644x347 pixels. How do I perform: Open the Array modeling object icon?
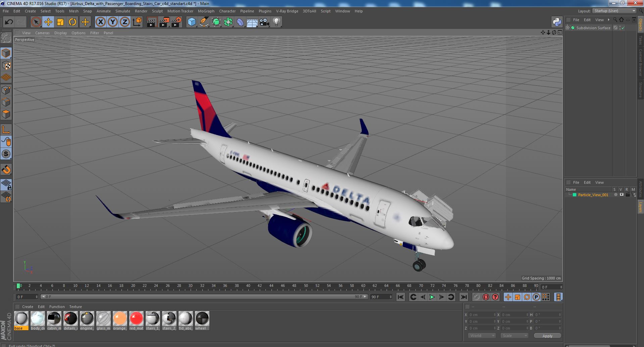tap(228, 22)
